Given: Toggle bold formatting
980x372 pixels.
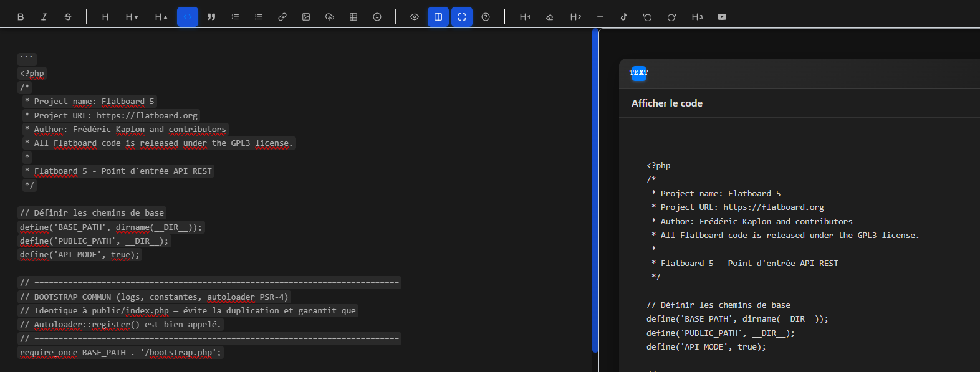Looking at the screenshot, I should pyautogui.click(x=21, y=17).
